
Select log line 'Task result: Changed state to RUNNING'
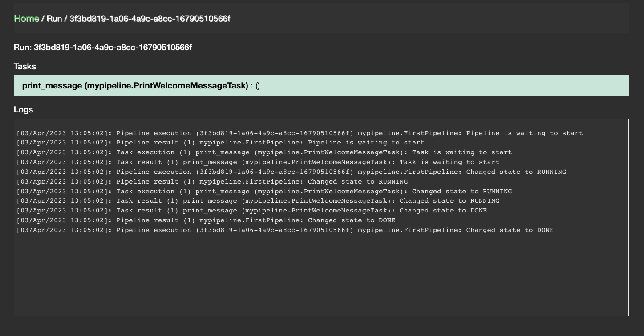tap(258, 201)
